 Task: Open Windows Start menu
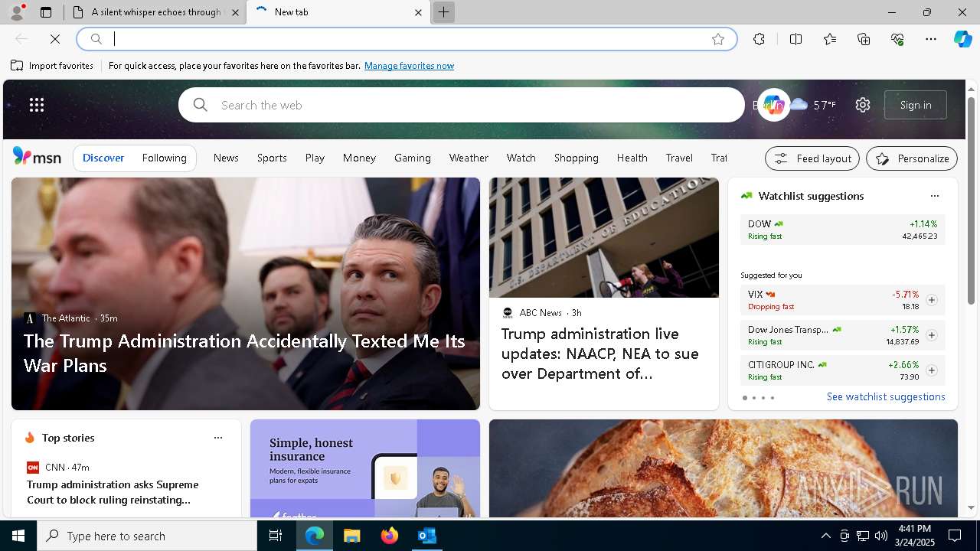[x=18, y=536]
